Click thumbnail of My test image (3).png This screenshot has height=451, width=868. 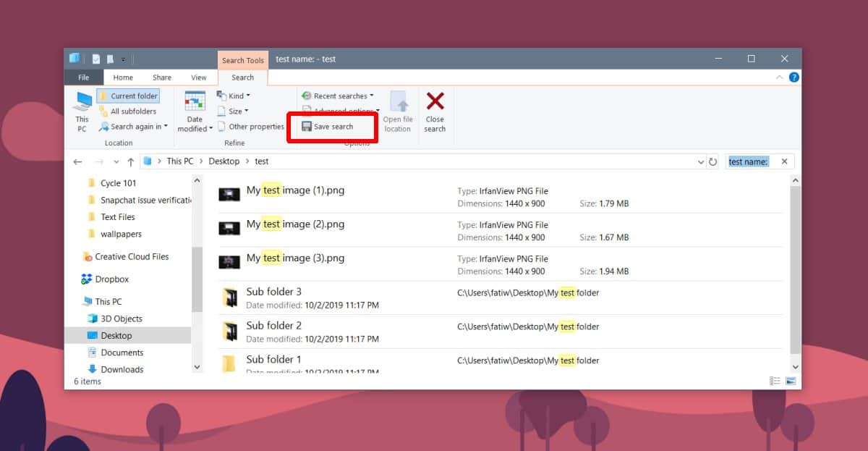click(229, 262)
